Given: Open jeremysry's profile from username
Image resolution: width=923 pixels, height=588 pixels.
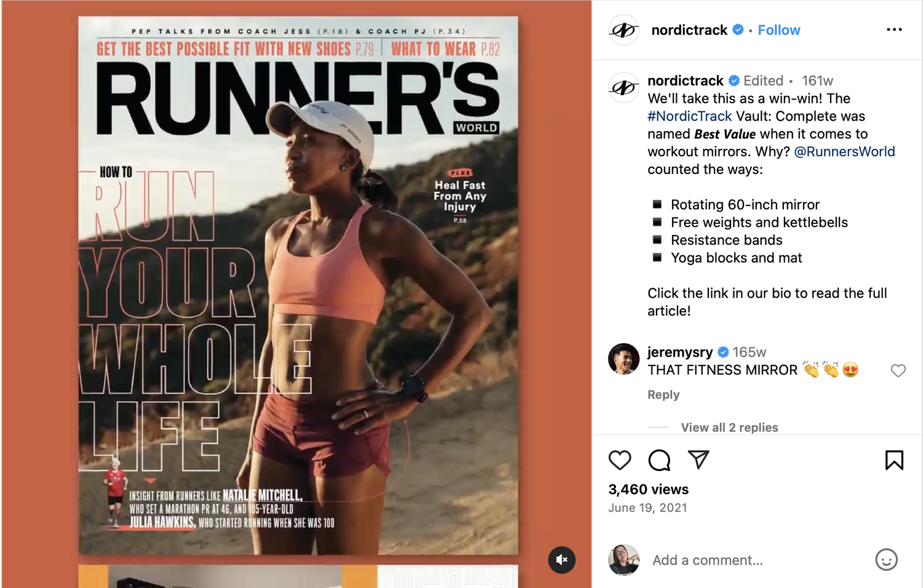Looking at the screenshot, I should (x=680, y=352).
